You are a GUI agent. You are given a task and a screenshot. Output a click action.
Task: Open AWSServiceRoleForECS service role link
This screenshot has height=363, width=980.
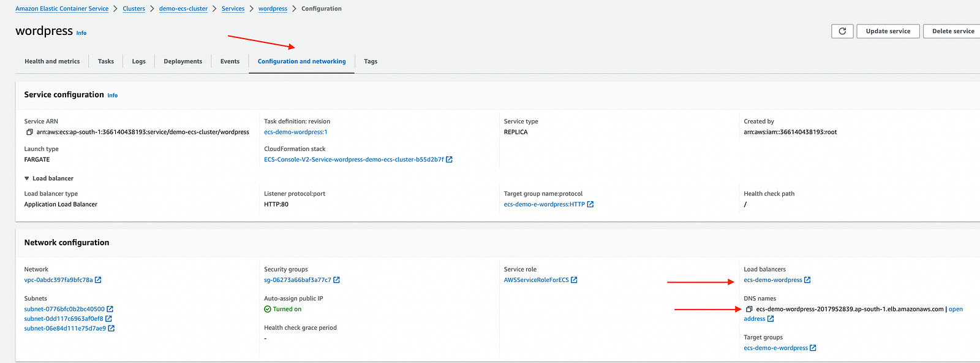(537, 280)
